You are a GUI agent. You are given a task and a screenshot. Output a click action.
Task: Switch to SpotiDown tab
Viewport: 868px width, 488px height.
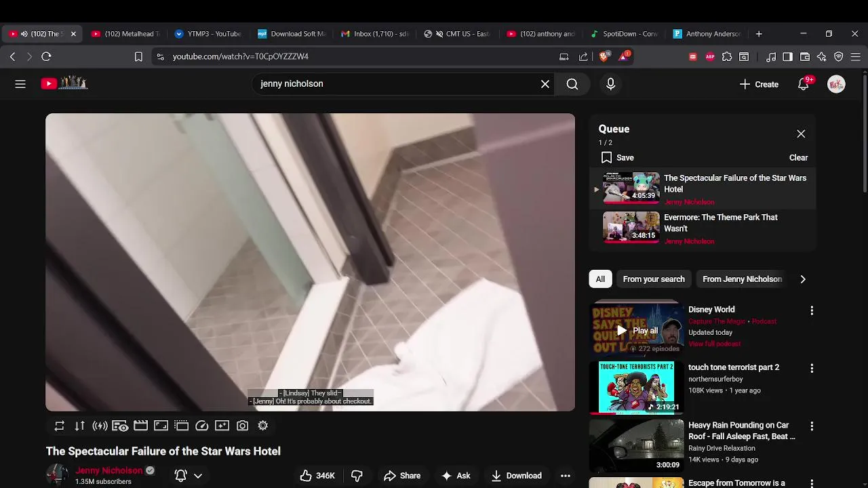tap(625, 34)
